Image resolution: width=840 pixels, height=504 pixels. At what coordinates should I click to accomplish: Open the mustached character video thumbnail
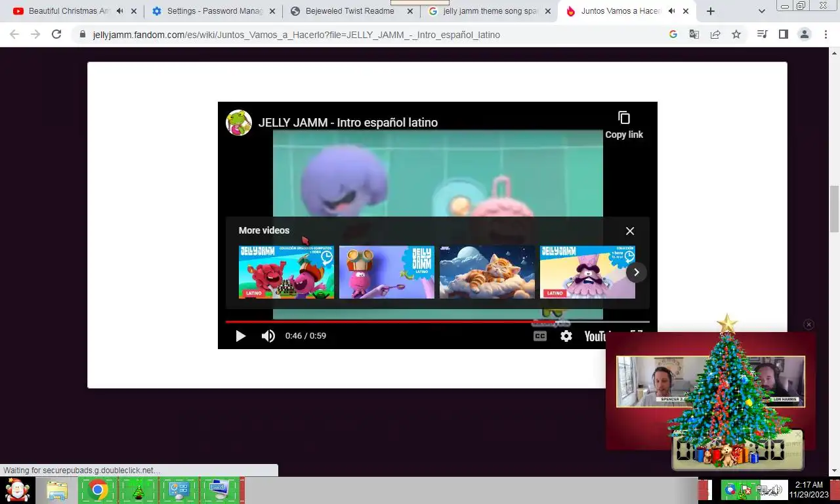[587, 272]
